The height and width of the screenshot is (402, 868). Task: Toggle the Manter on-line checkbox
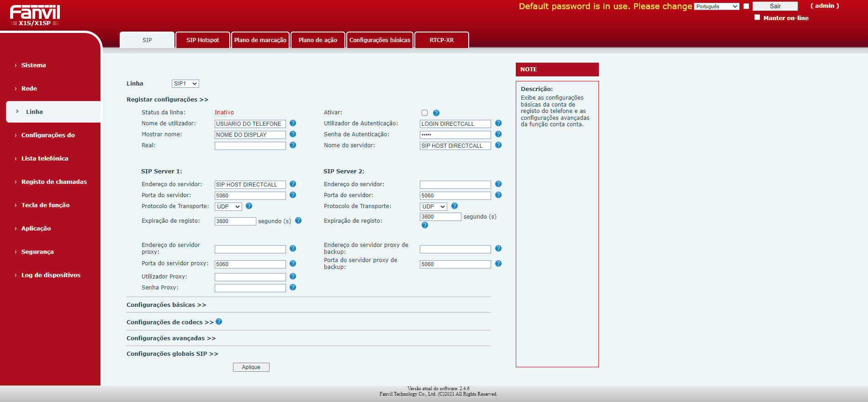[757, 17]
